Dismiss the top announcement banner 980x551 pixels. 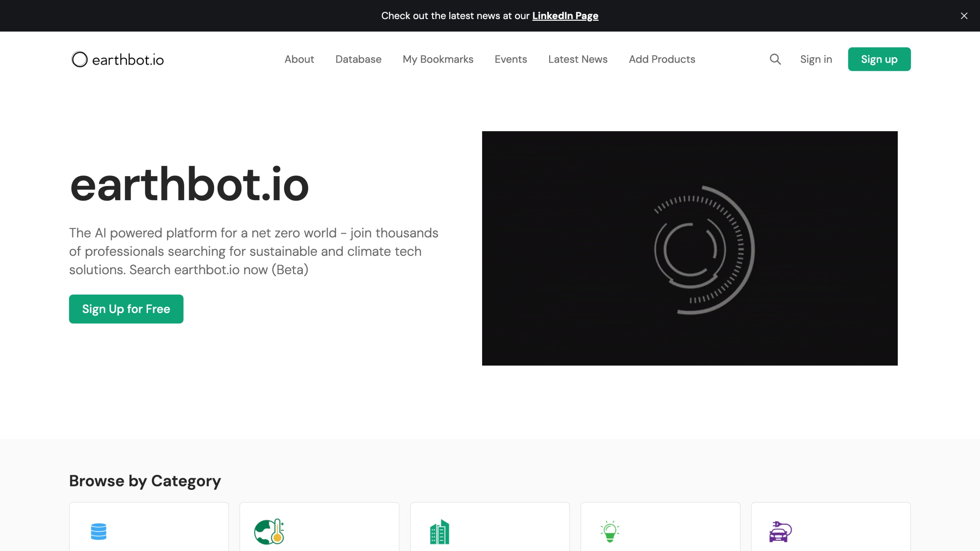[964, 16]
